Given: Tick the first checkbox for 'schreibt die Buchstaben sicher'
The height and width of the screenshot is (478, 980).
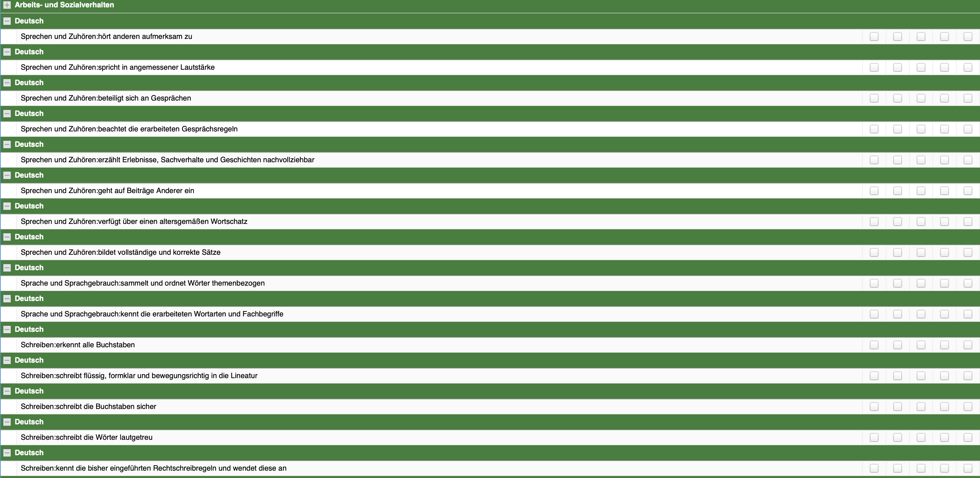Looking at the screenshot, I should pos(874,407).
